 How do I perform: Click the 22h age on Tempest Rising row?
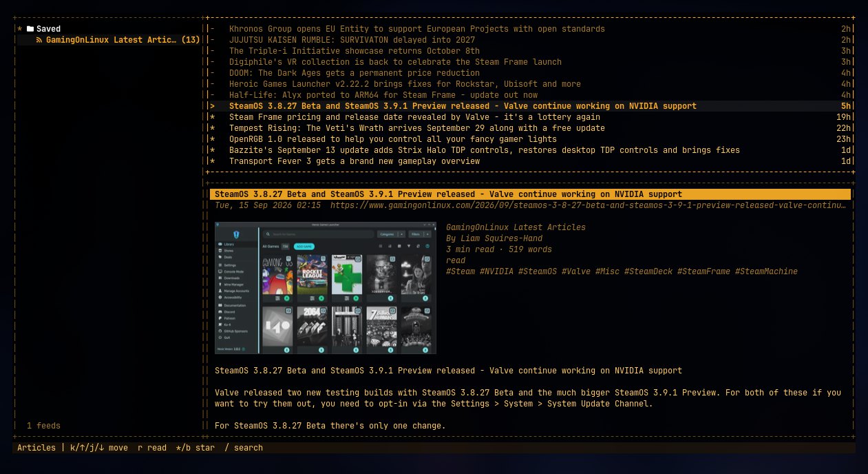843,128
